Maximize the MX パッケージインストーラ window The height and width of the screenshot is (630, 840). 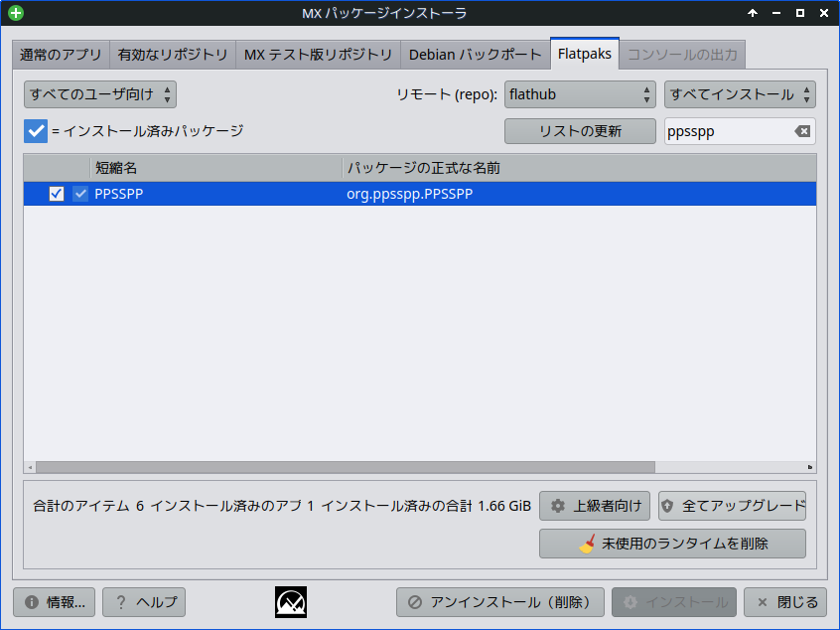tap(800, 13)
